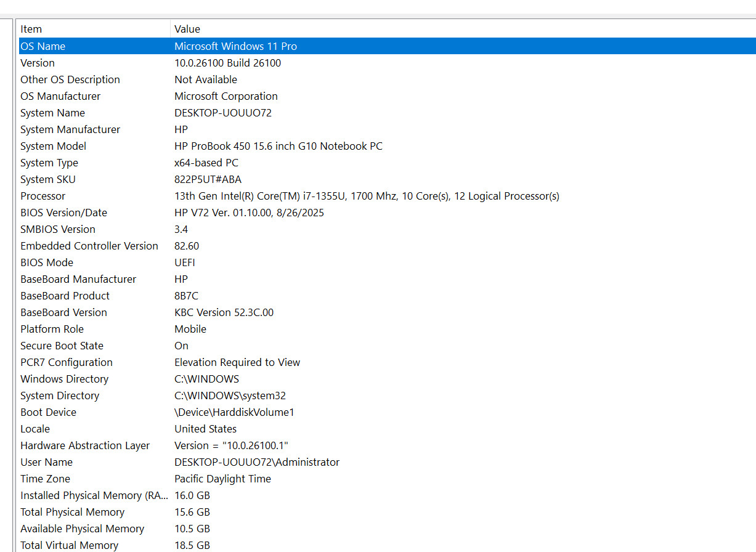Select the Time Zone row
This screenshot has width=756, height=552.
click(x=388, y=479)
